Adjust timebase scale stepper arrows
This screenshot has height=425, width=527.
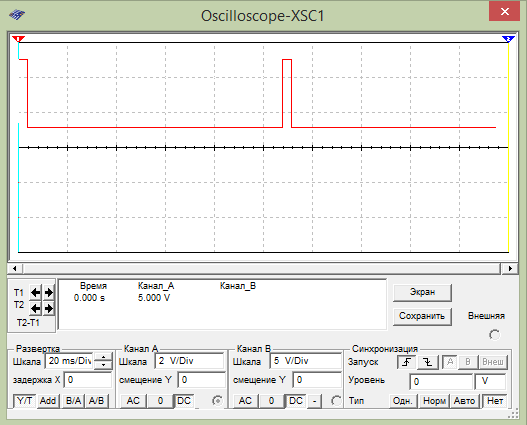[x=103, y=361]
